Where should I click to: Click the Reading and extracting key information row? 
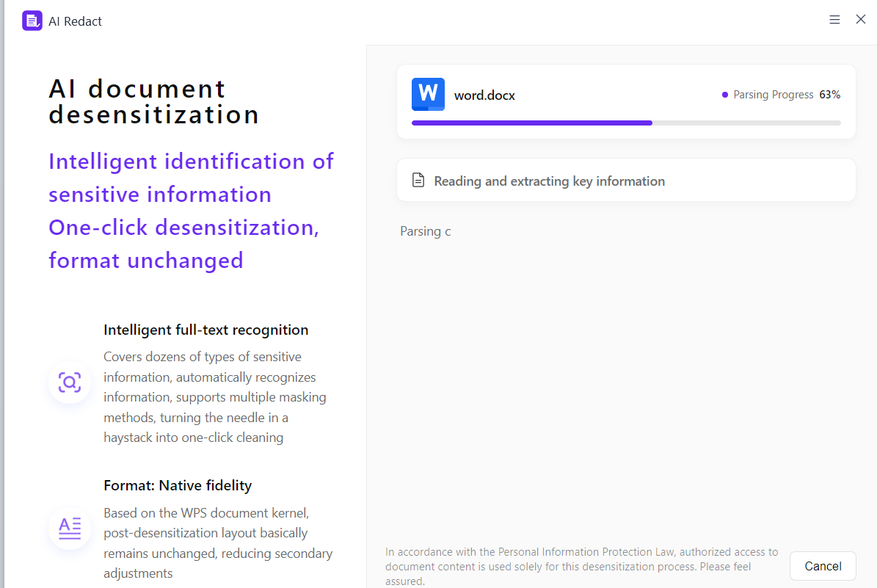pyautogui.click(x=626, y=180)
